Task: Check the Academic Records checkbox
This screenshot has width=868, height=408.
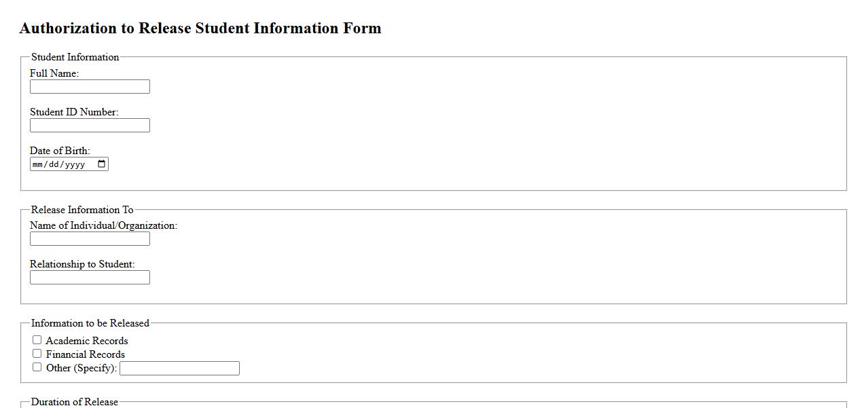Action: pos(37,340)
